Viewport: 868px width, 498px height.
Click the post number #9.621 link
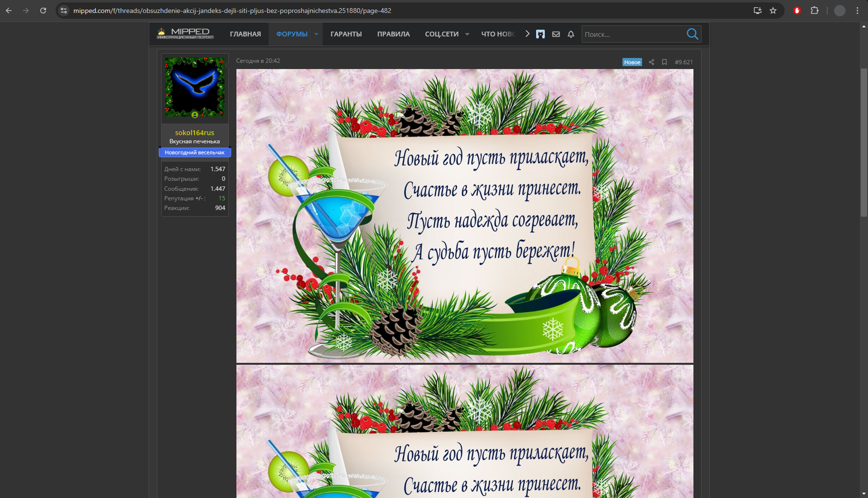tap(684, 62)
